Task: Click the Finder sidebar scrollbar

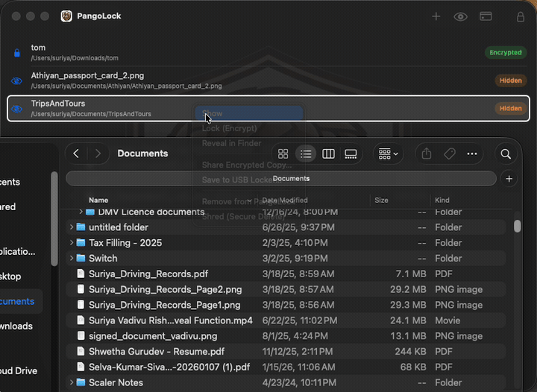Action: pos(54,218)
